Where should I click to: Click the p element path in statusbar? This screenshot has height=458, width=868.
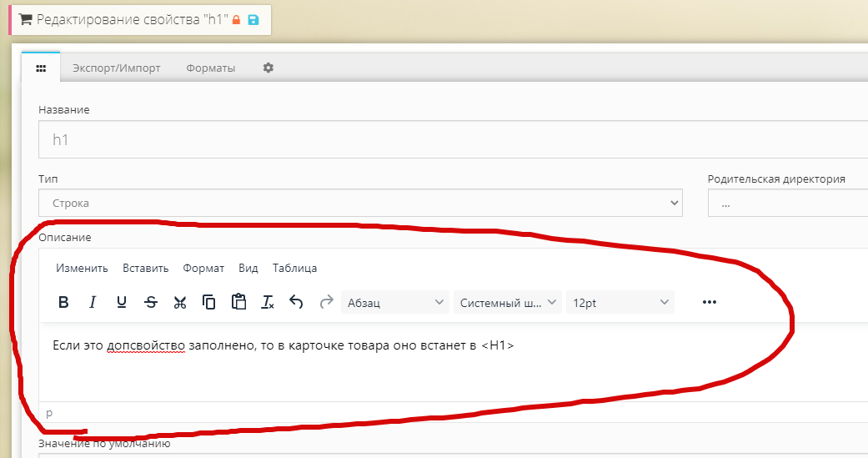pyautogui.click(x=49, y=413)
